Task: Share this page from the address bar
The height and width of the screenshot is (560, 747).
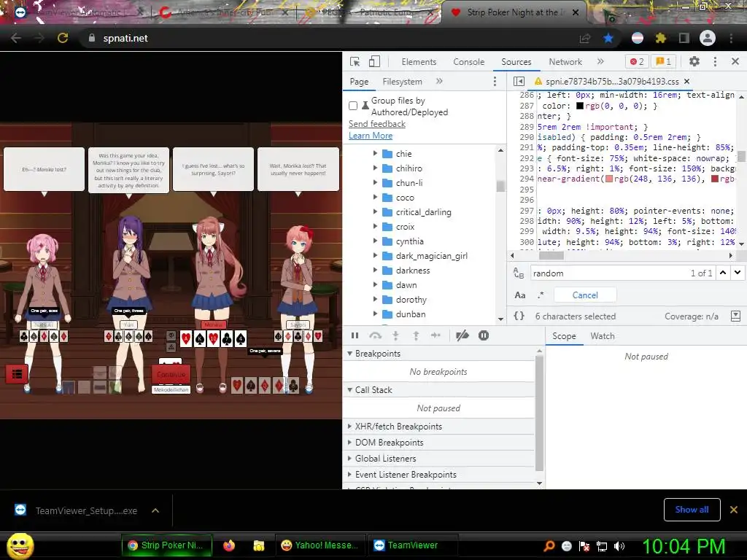Action: [584, 38]
